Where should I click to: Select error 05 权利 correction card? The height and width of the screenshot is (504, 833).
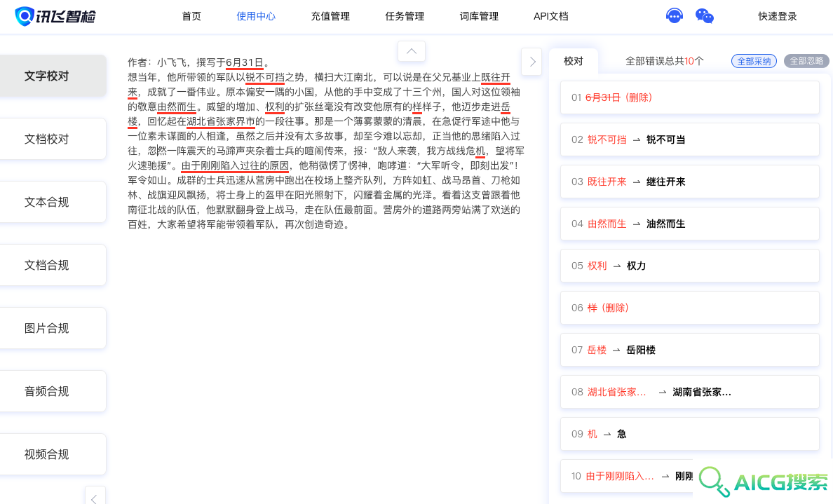pyautogui.click(x=689, y=266)
